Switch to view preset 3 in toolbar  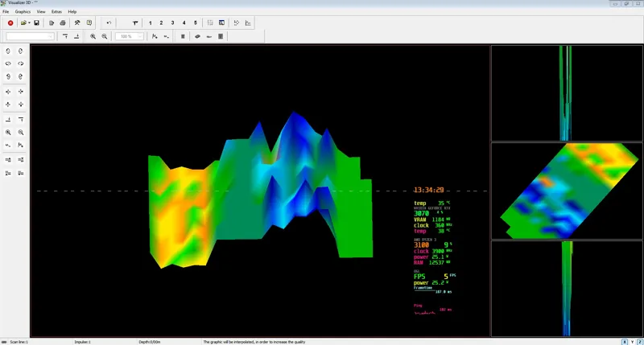(x=172, y=23)
